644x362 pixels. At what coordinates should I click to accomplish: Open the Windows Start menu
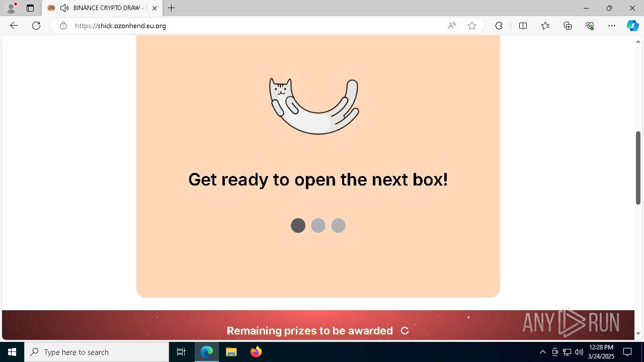click(12, 352)
